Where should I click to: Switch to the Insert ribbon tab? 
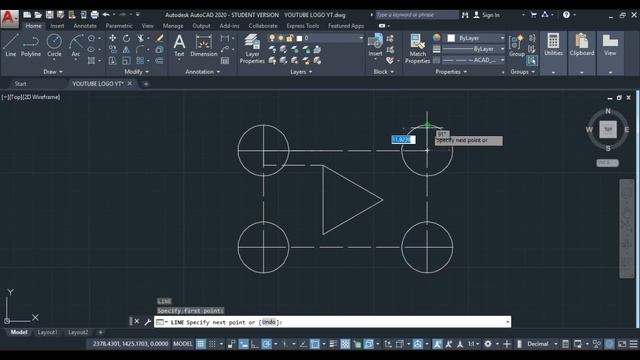57,26
